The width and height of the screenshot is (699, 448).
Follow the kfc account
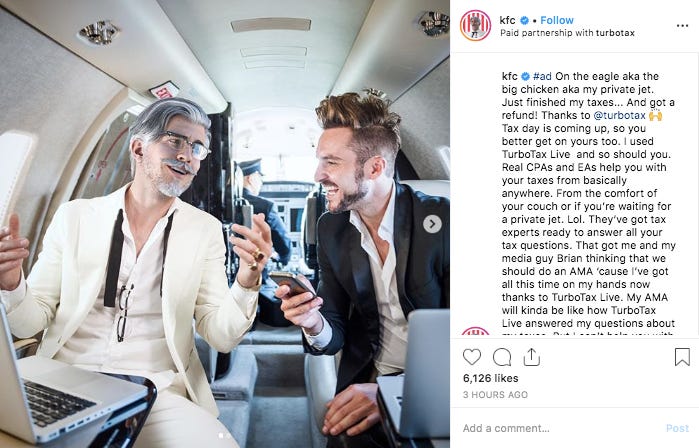tap(557, 20)
